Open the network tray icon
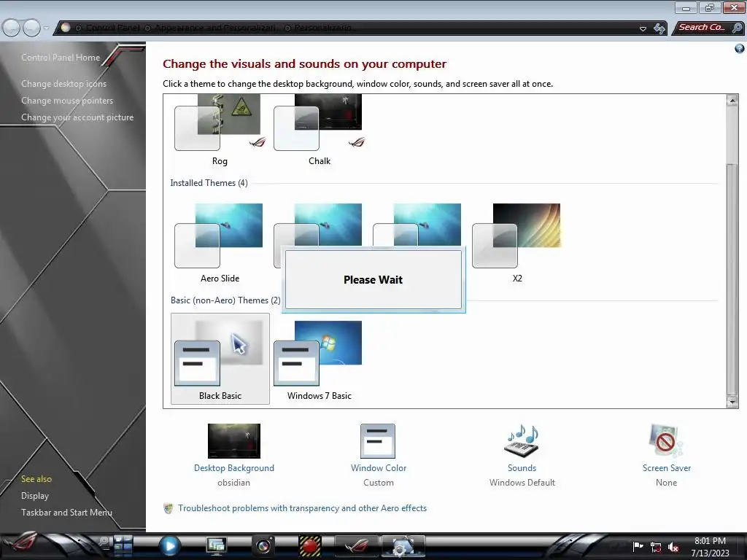 point(656,547)
